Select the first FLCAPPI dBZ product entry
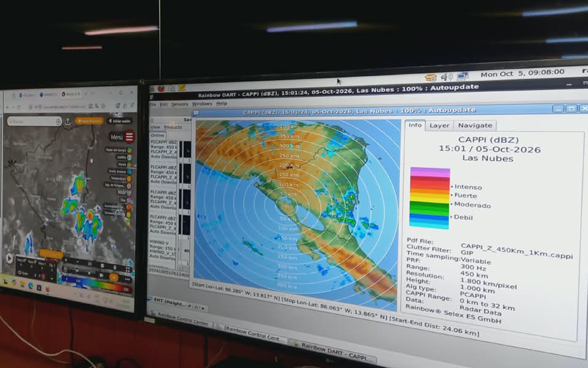 [x=163, y=149]
